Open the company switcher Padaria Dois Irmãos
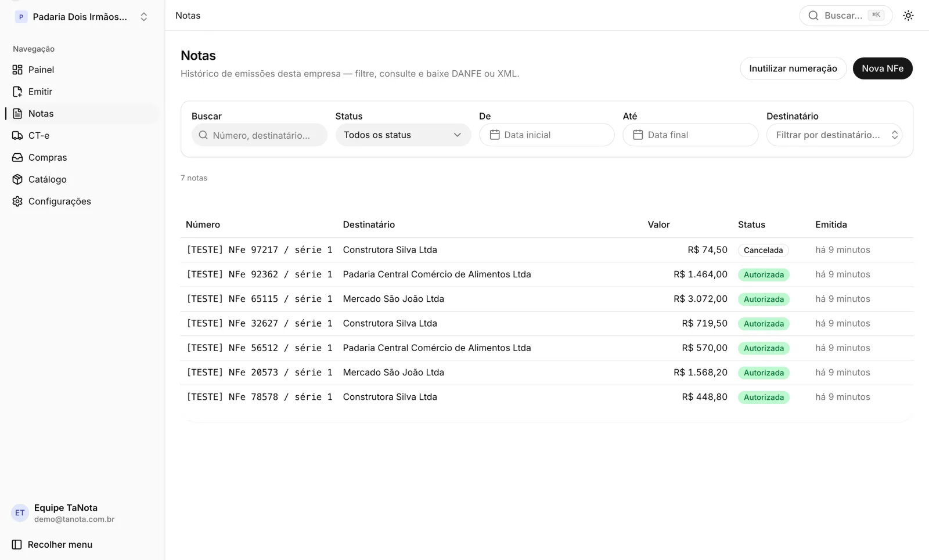Screen dimensions: 929x560 click(x=82, y=17)
